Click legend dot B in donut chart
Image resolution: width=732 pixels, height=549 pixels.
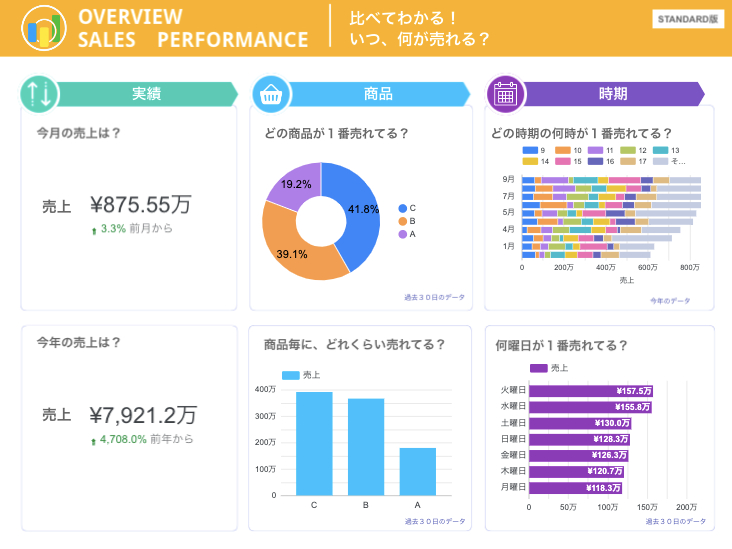coord(402,221)
